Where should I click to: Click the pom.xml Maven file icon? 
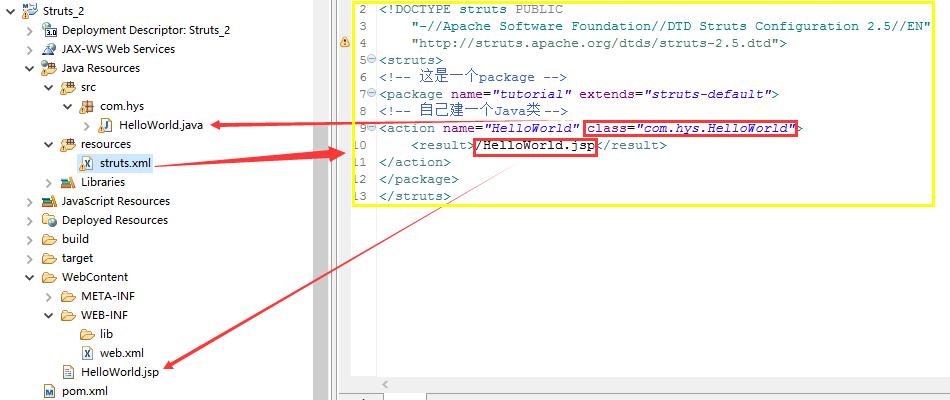pos(48,392)
